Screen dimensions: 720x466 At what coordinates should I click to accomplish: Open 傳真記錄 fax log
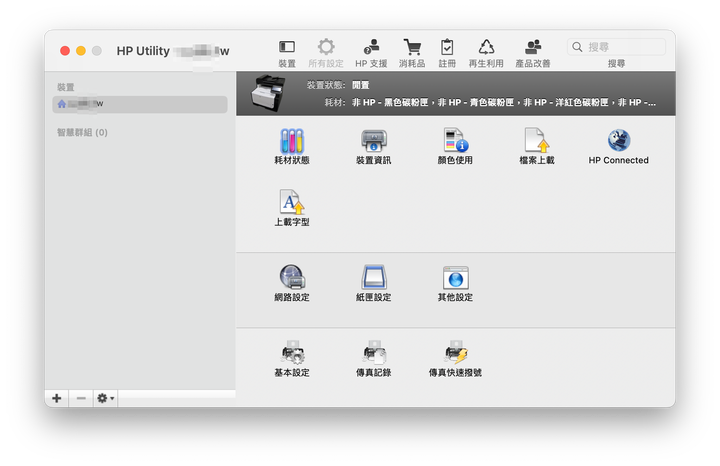point(373,359)
